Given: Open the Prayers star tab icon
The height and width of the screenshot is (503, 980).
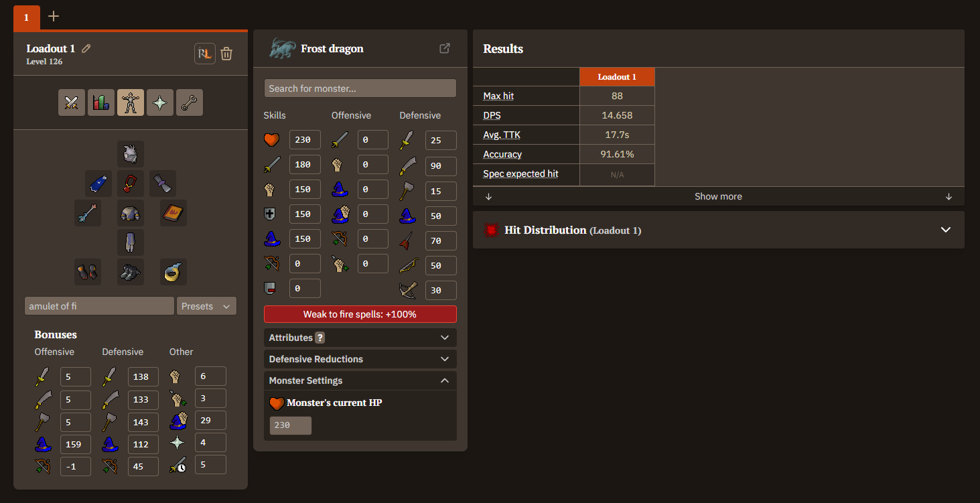Looking at the screenshot, I should [160, 102].
